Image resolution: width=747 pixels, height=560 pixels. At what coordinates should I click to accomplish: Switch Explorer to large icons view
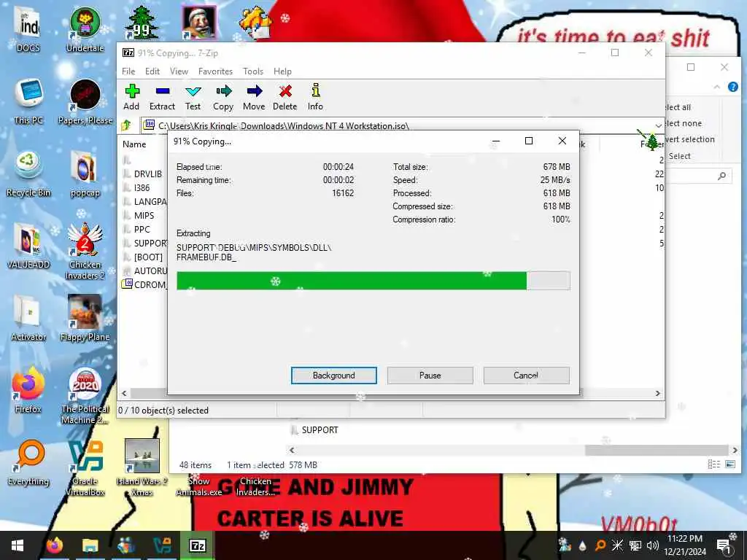730,464
